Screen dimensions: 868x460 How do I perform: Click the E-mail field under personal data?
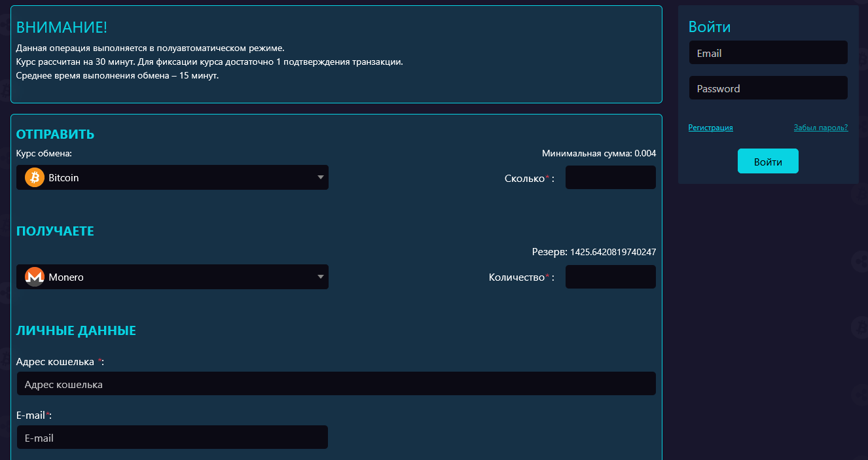click(x=172, y=438)
